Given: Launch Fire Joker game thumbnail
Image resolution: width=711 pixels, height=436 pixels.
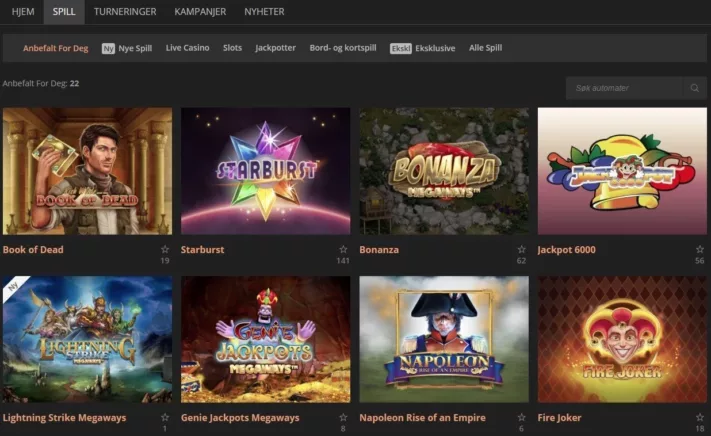Looking at the screenshot, I should (x=622, y=339).
